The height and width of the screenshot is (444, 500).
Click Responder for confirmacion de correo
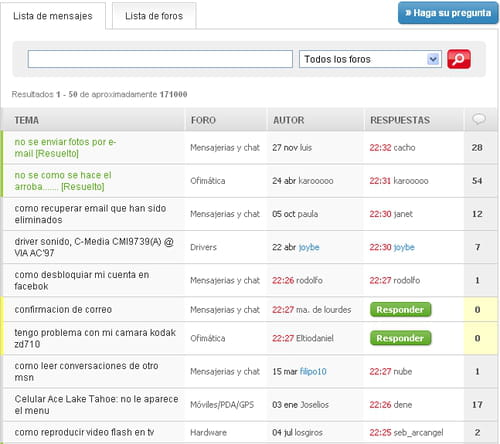(400, 310)
